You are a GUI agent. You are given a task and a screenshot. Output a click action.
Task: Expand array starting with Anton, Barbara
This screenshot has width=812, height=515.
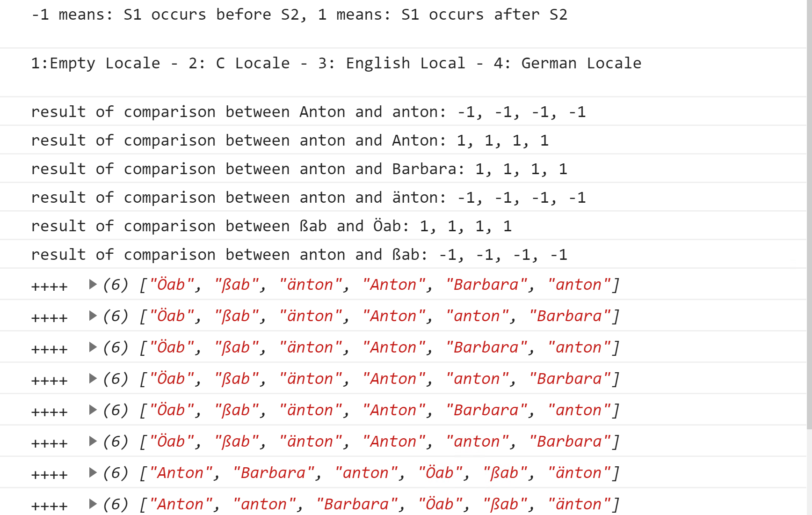(x=93, y=472)
